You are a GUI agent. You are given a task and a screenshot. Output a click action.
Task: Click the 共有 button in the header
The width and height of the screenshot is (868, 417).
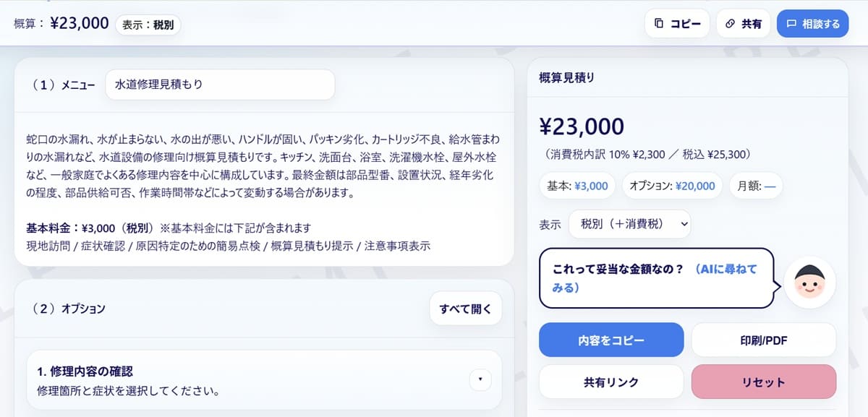pyautogui.click(x=743, y=23)
